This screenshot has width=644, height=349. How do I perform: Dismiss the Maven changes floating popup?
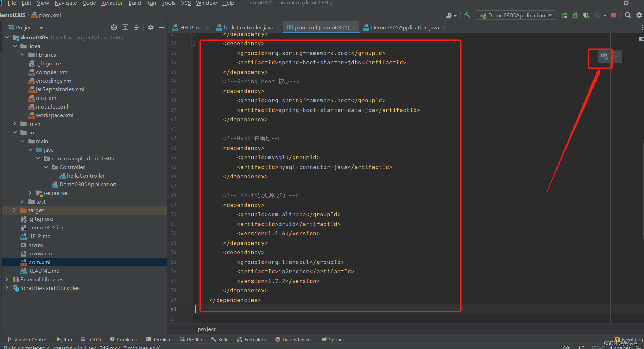616,57
